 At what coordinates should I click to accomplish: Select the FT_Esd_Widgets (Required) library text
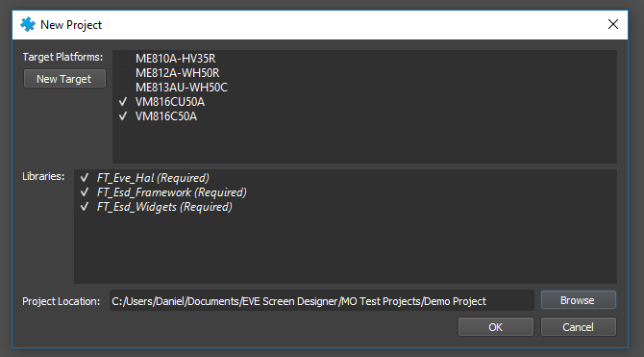(164, 207)
